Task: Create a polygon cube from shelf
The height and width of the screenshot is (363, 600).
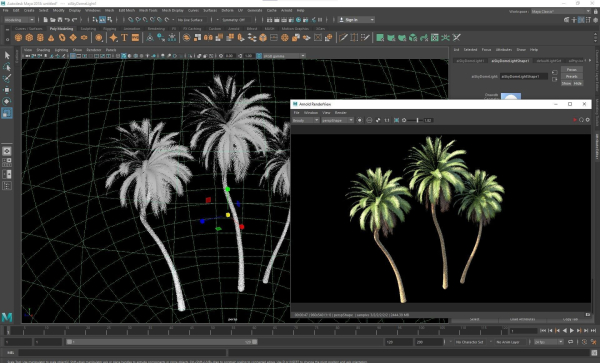Action: (x=29, y=37)
